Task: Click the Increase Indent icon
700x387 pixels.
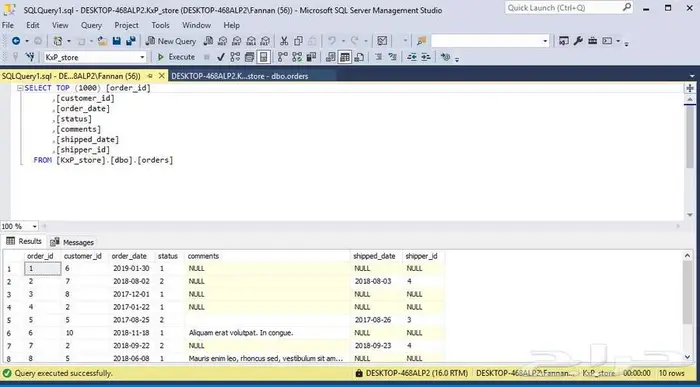Action: [x=426, y=57]
